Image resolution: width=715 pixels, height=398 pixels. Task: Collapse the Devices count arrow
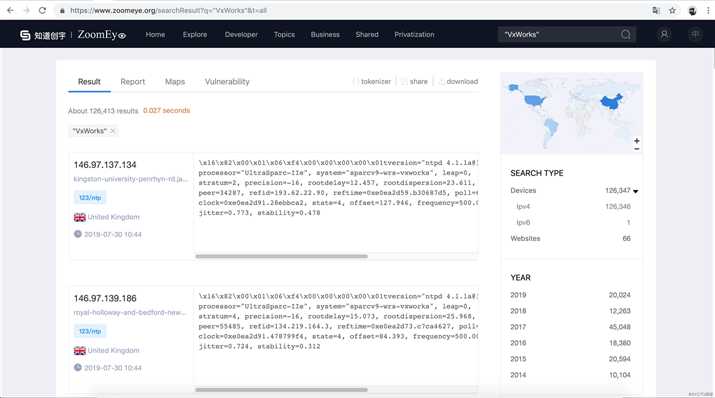click(636, 191)
